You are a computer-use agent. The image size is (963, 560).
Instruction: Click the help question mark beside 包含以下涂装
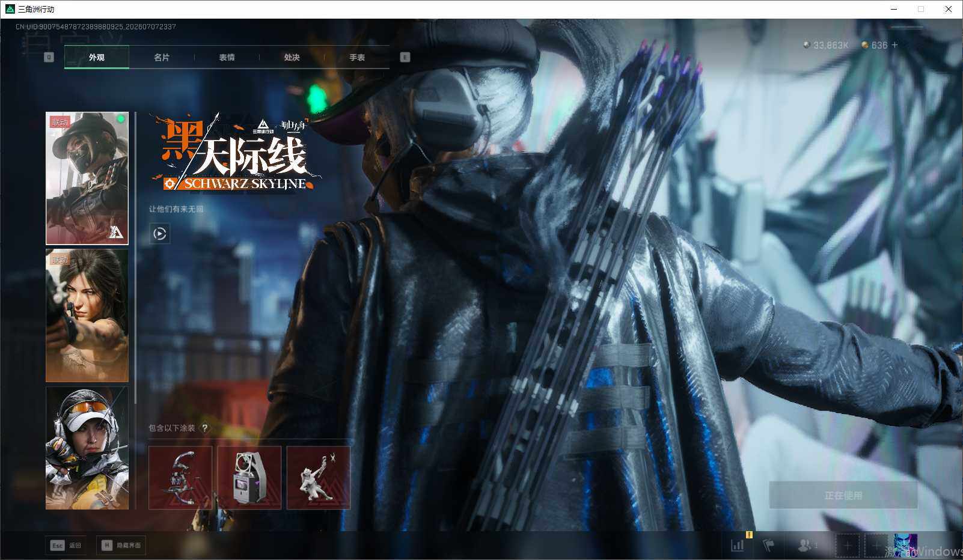[204, 428]
